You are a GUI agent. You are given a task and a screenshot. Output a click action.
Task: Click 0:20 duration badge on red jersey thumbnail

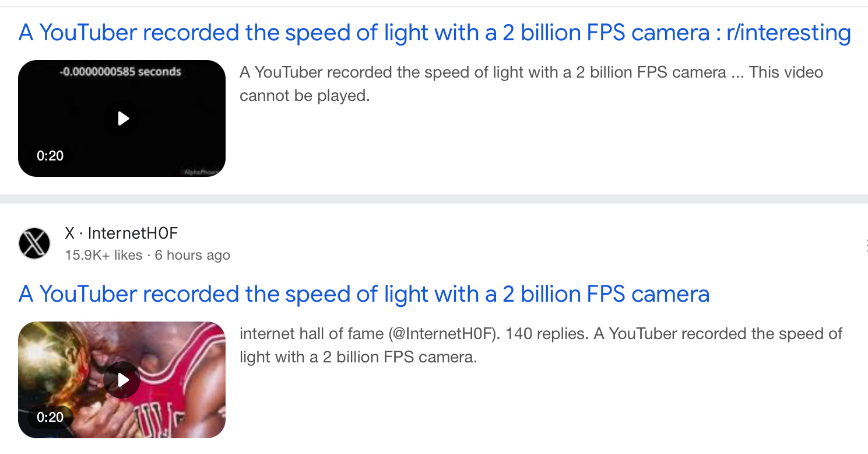(50, 417)
